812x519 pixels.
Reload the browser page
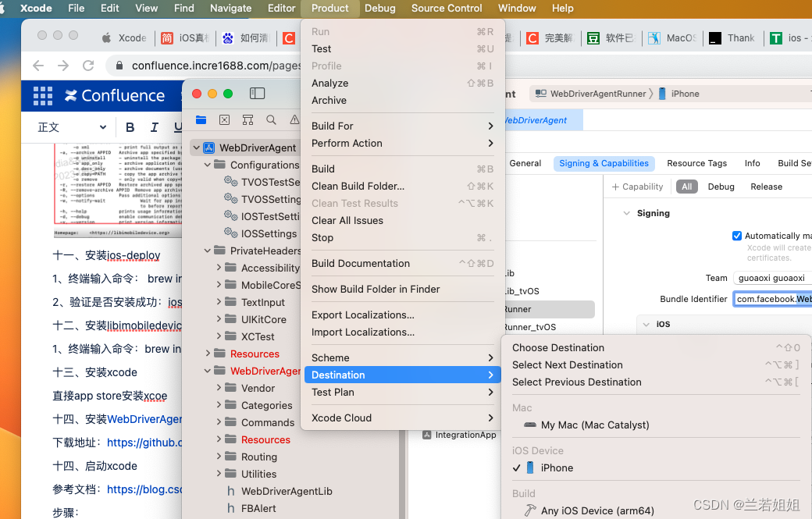[88, 66]
